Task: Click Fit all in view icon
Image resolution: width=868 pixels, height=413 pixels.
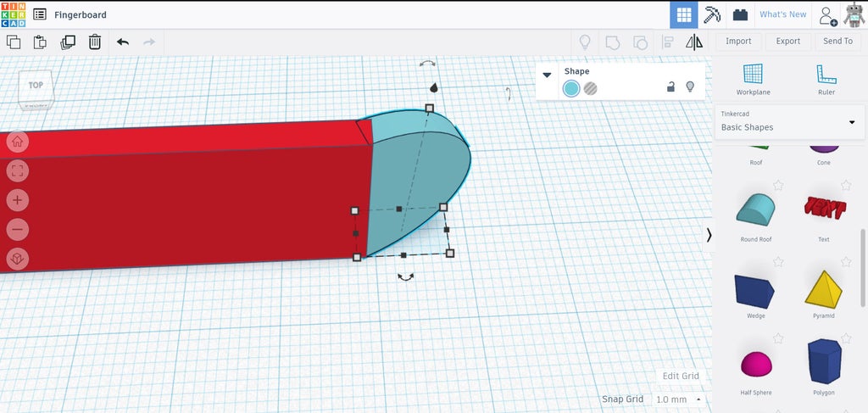Action: tap(17, 170)
